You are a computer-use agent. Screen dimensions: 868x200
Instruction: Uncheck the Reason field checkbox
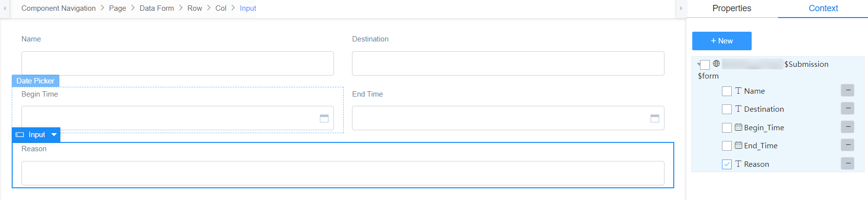click(727, 164)
